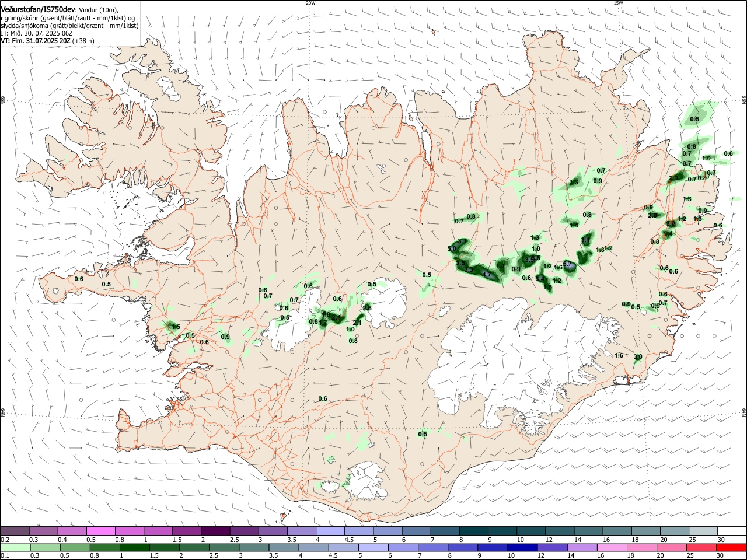Select the darkest green swatch on the rain scale

click(x=134, y=547)
